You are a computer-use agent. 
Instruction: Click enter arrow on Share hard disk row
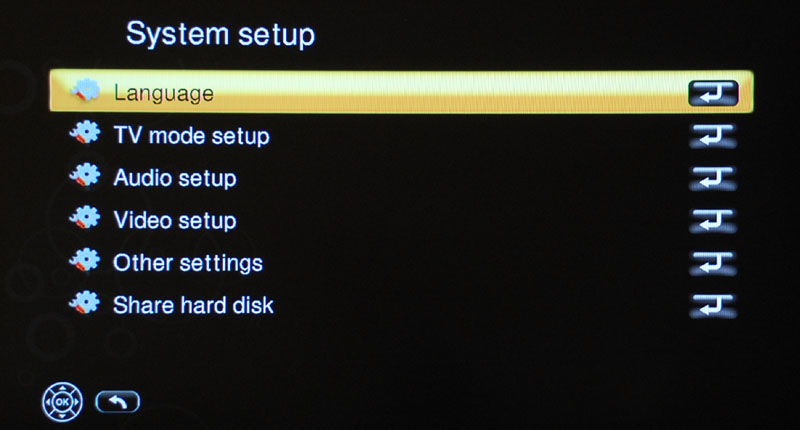click(713, 306)
